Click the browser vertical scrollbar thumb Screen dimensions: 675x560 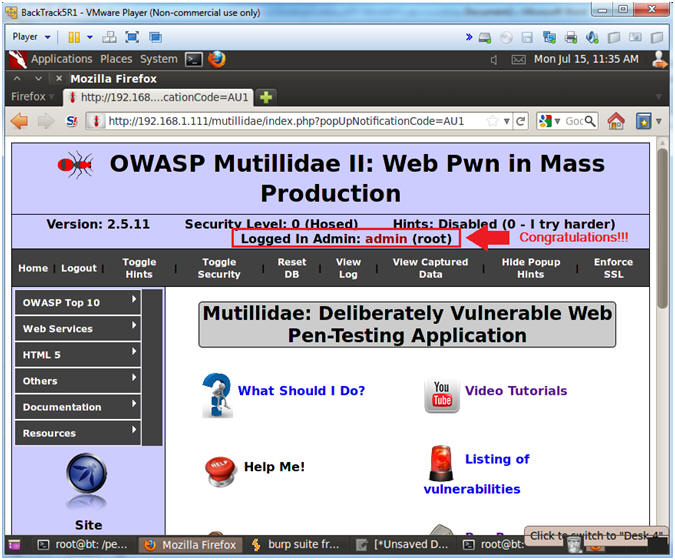tap(663, 228)
